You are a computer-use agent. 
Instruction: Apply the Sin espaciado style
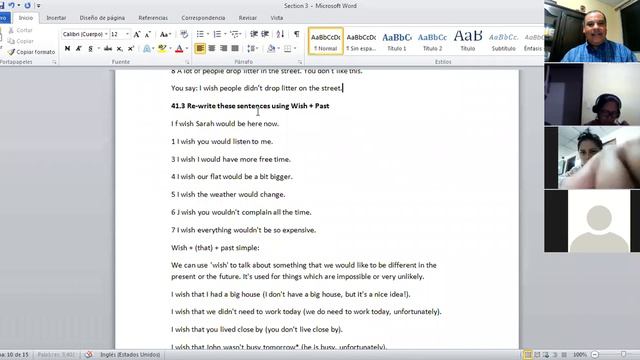361,41
